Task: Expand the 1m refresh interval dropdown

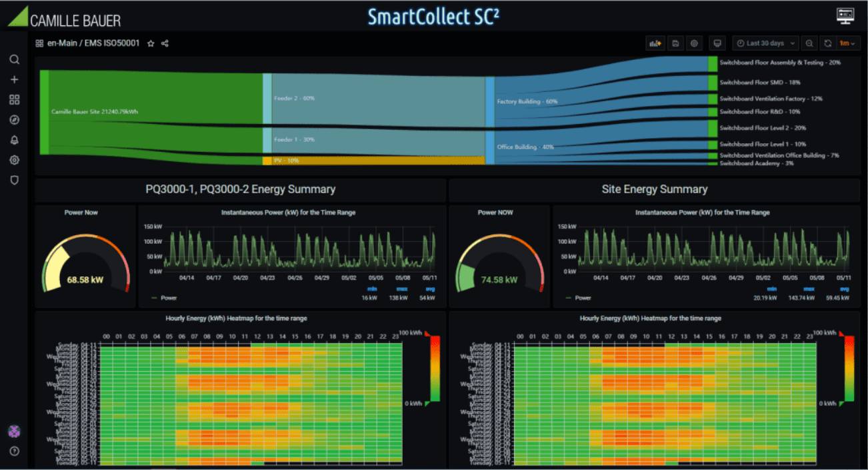Action: (x=848, y=43)
